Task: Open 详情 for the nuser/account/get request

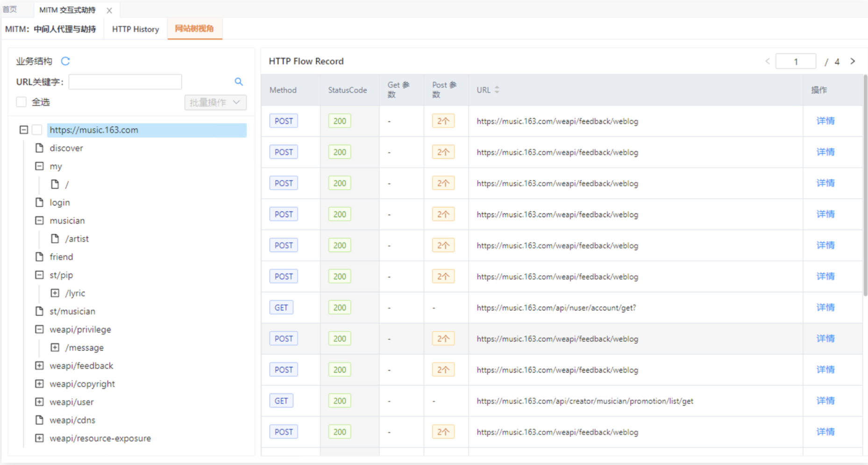Action: tap(825, 307)
